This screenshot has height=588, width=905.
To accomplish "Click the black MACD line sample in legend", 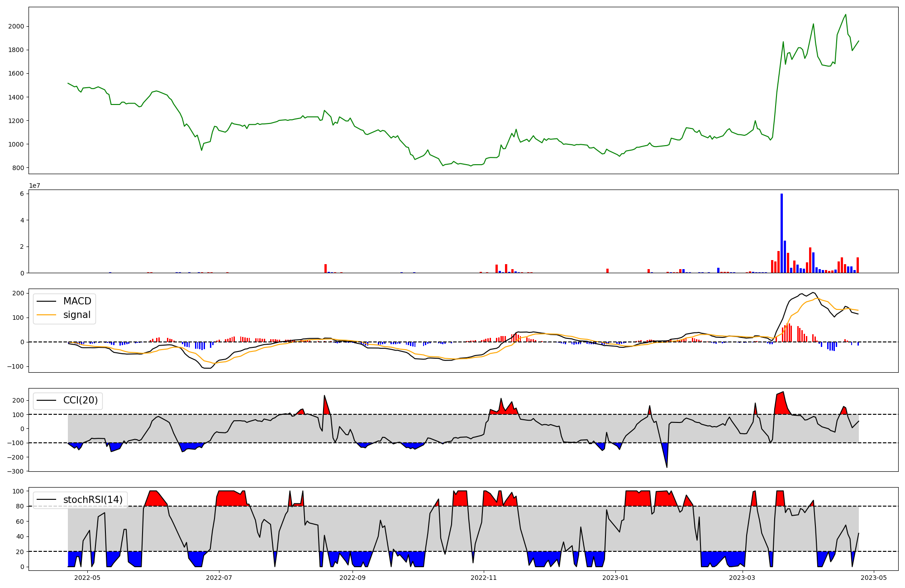I will pos(46,301).
